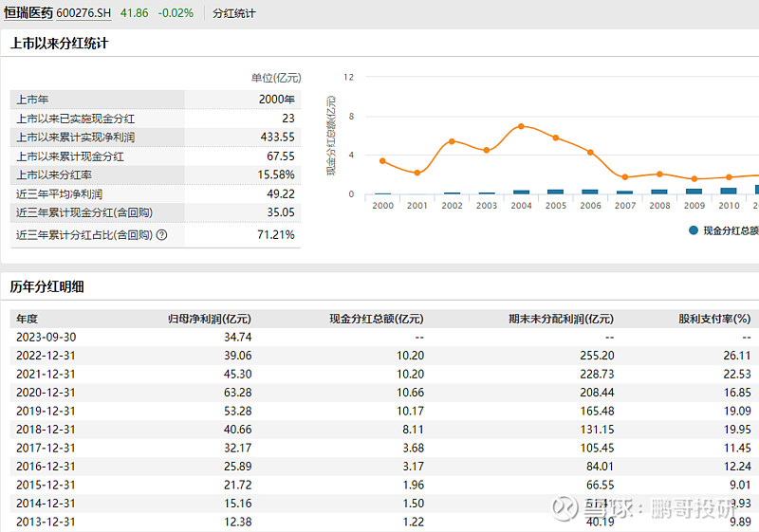Click the 2002 orange data point on chart
This screenshot has height=532, width=759.
pyautogui.click(x=453, y=141)
